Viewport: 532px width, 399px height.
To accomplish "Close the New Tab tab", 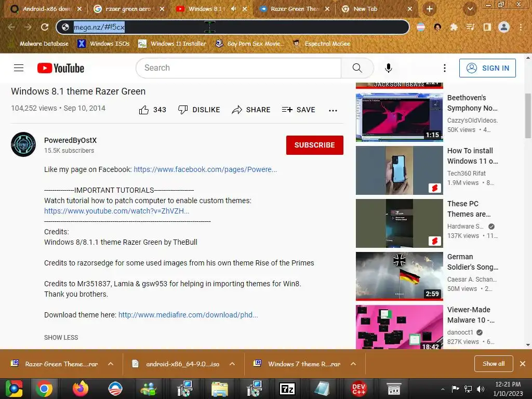I will coord(410,9).
